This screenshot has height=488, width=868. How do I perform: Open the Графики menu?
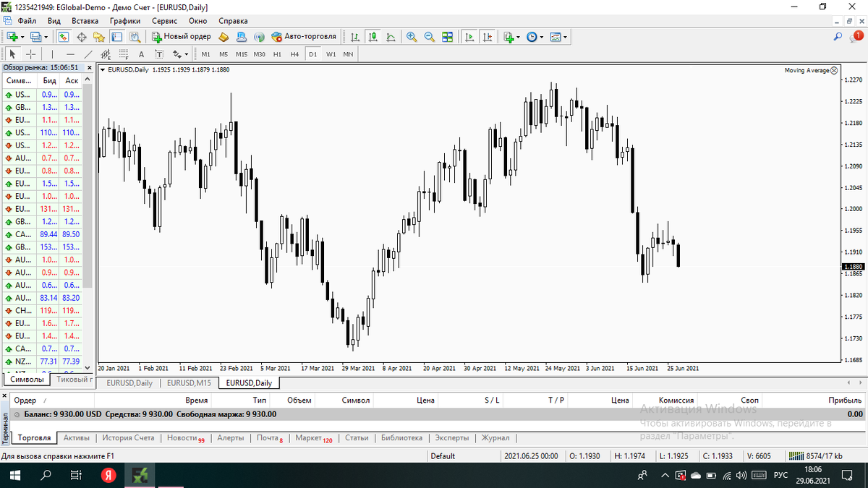[x=125, y=21]
